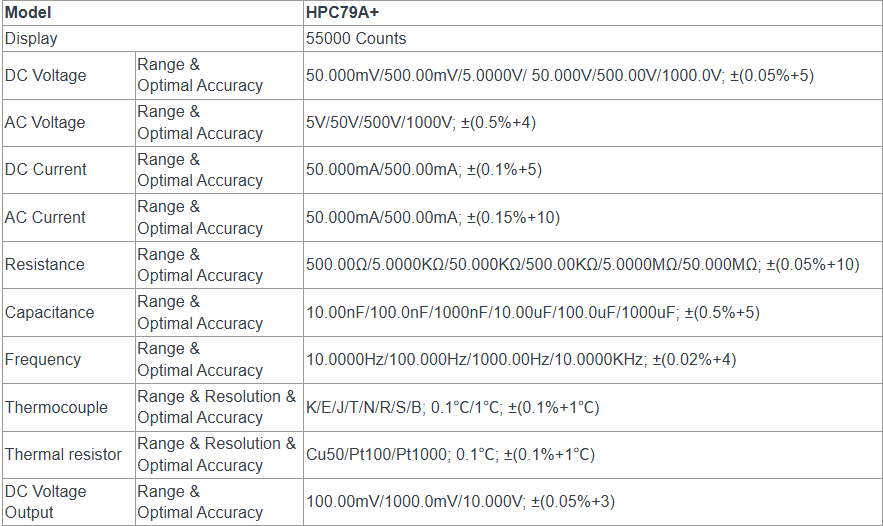This screenshot has width=883, height=526.
Task: Select the 55000 Counts value
Action: (x=356, y=38)
